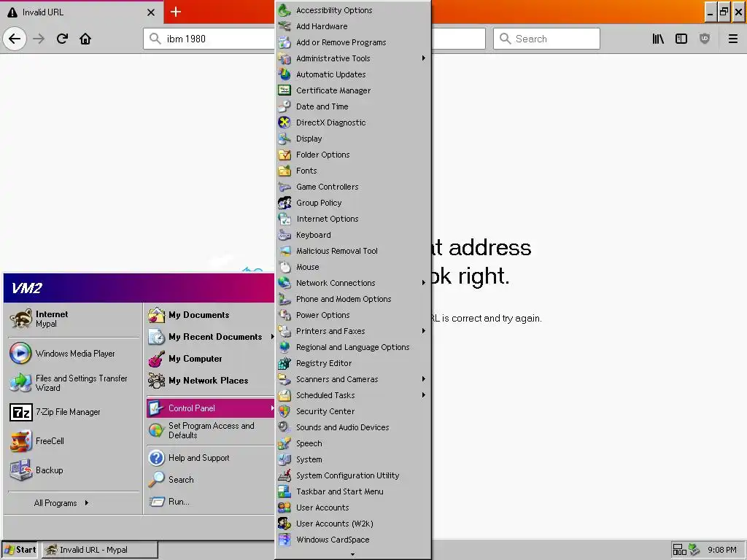The width and height of the screenshot is (747, 560).
Task: Click the Add Hardware icon
Action: pos(285,26)
